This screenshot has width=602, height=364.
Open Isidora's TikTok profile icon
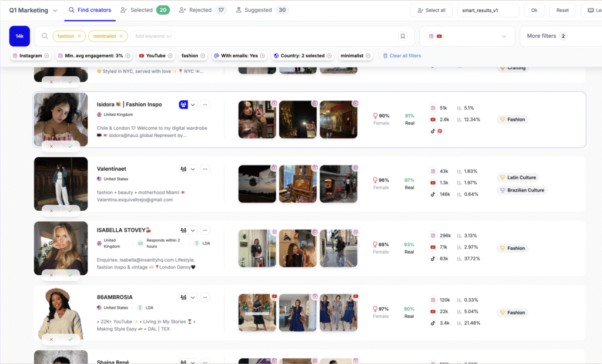coord(433,131)
